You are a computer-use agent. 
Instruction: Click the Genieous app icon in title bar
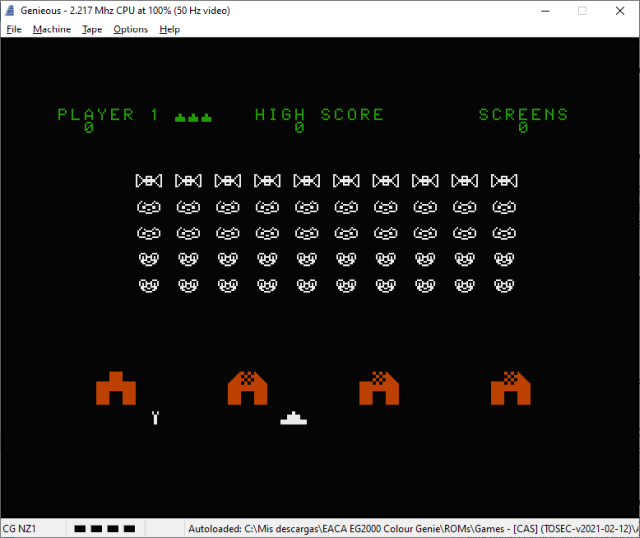coord(10,11)
